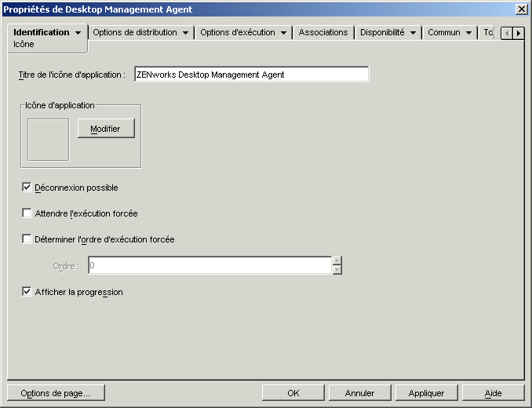The height and width of the screenshot is (408, 532).
Task: Expand Options de distribution dropdown arrow
Action: [x=185, y=33]
